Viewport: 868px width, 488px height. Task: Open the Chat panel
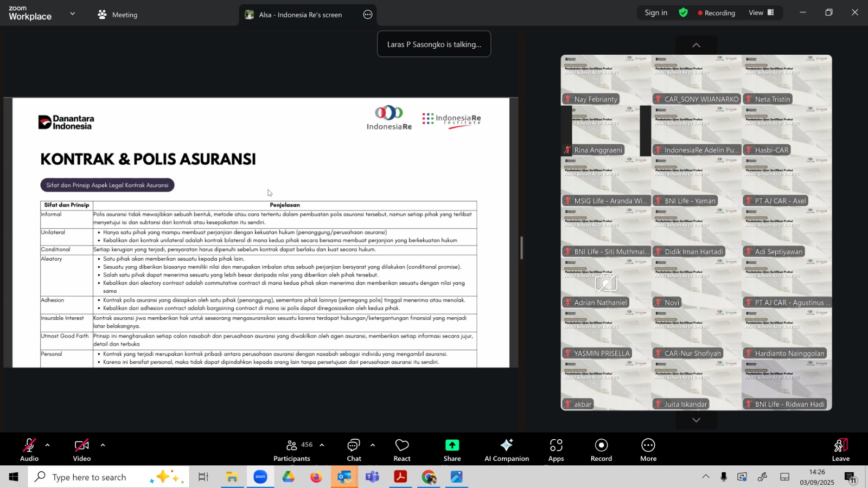[x=354, y=450]
